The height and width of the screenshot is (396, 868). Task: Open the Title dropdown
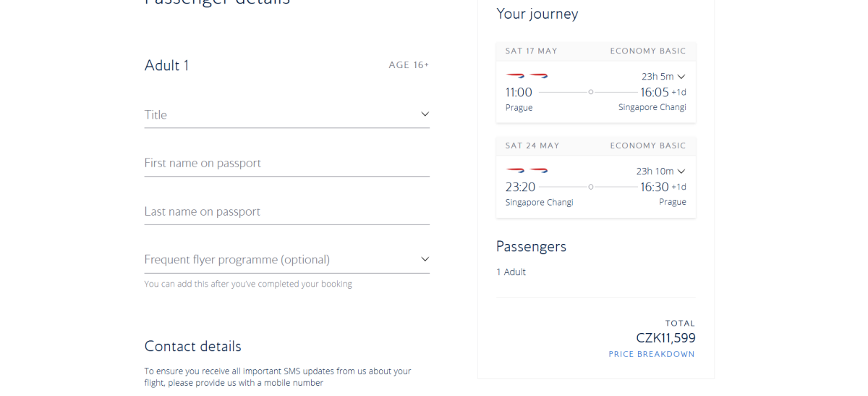286,114
